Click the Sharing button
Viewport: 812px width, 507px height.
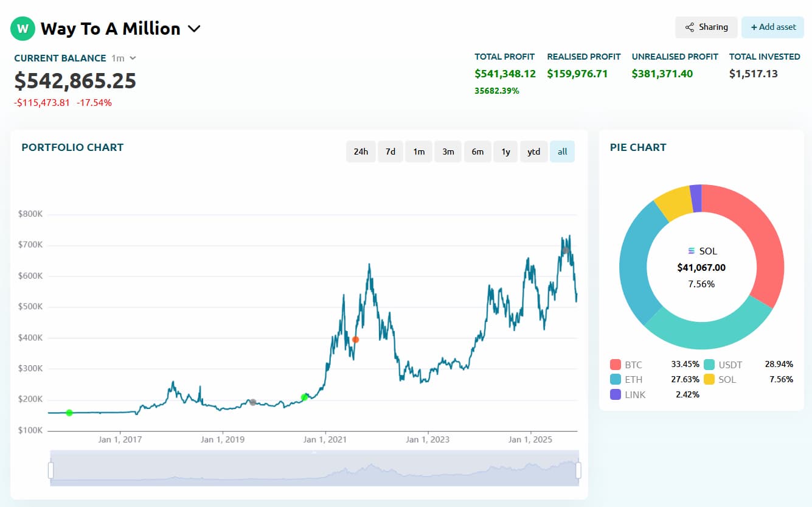(x=706, y=27)
